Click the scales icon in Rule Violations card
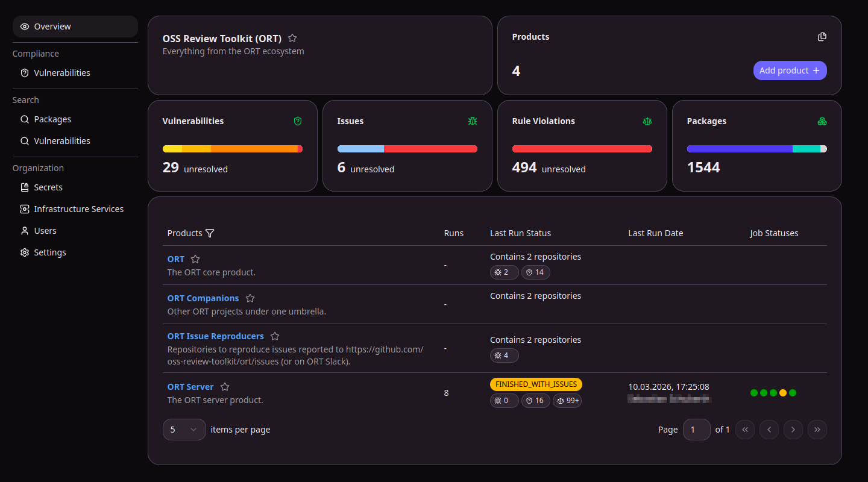 coord(647,121)
